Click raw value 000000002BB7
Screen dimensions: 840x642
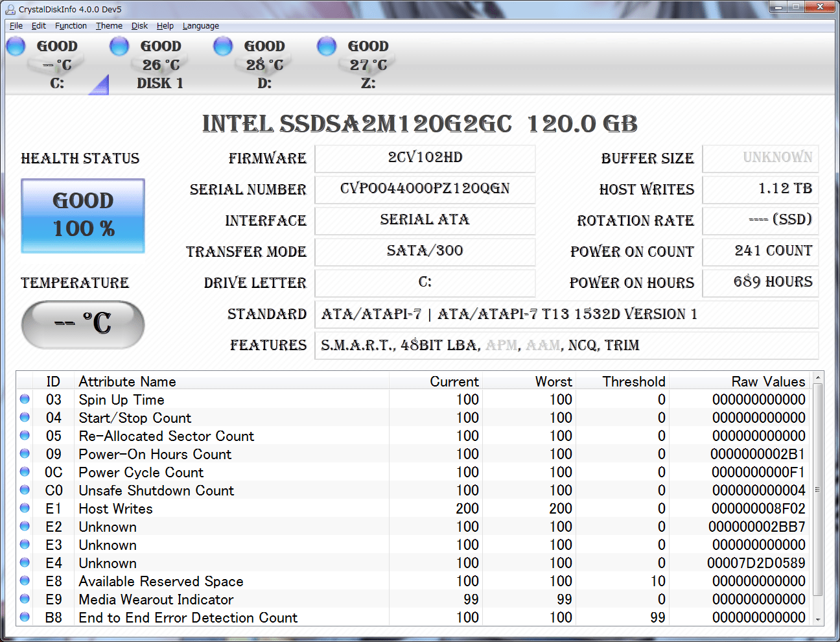[757, 527]
